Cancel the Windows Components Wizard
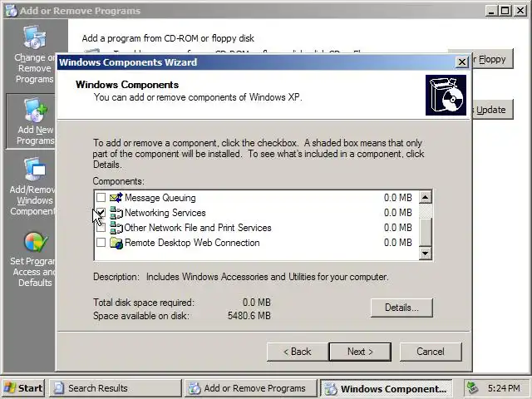Viewport: 532px width, 399px height. 431,352
